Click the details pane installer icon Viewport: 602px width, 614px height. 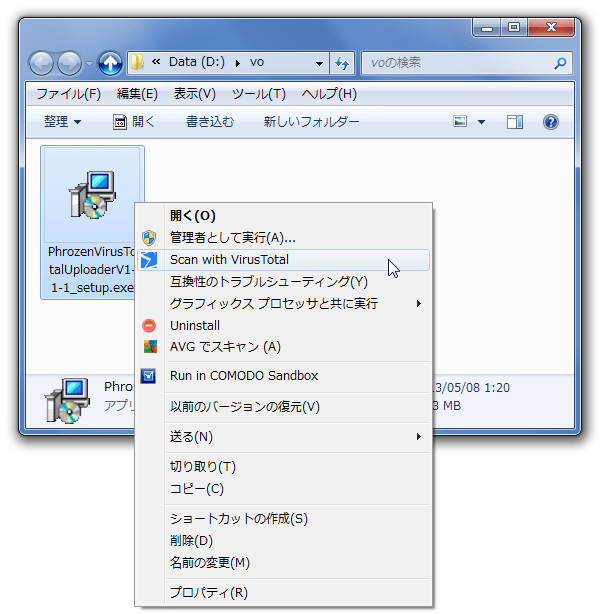coord(67,401)
